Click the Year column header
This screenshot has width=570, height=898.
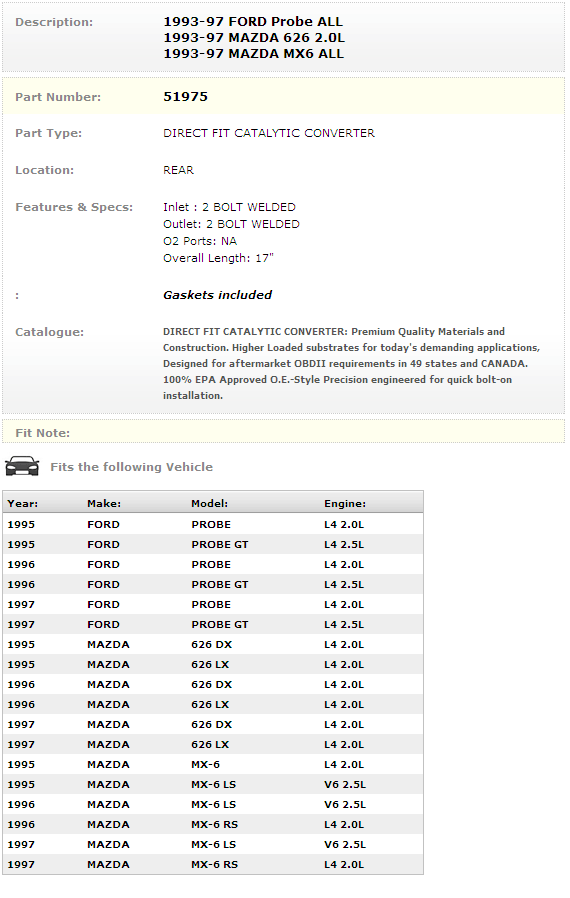click(x=23, y=503)
